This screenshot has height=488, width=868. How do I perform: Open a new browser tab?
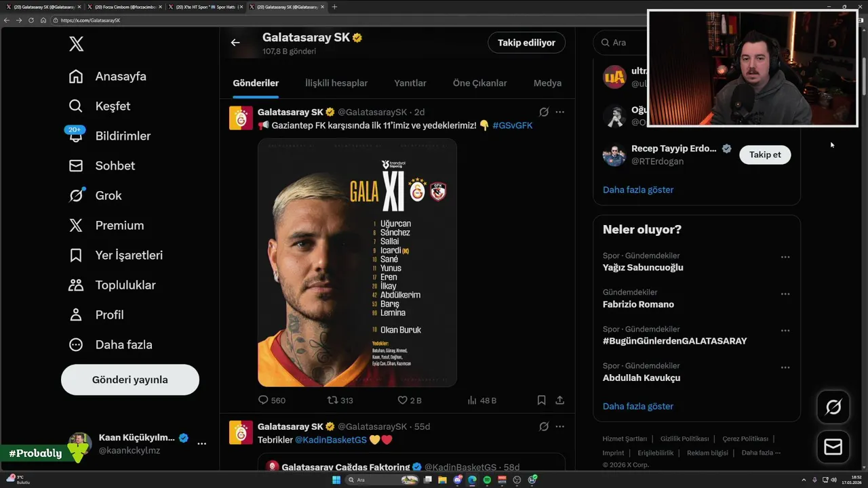(334, 7)
